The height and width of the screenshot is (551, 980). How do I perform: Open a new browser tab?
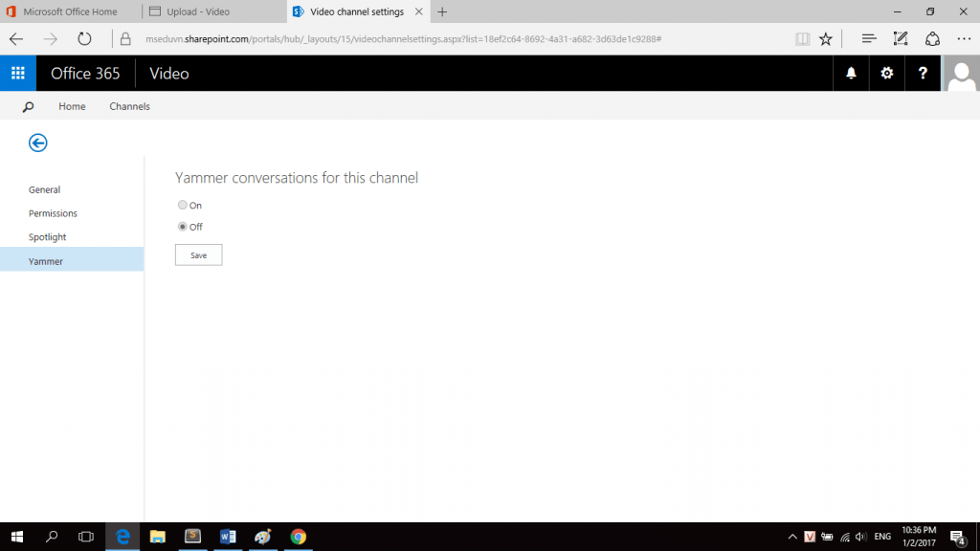point(442,11)
